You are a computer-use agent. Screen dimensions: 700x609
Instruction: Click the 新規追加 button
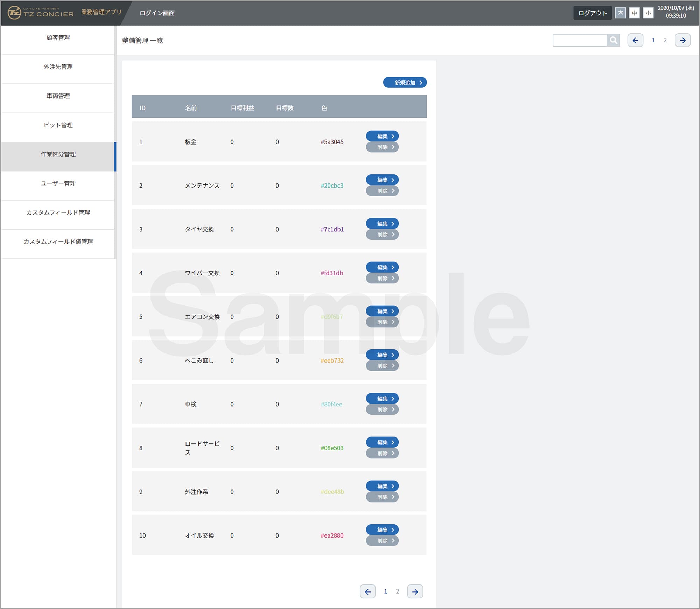point(405,83)
